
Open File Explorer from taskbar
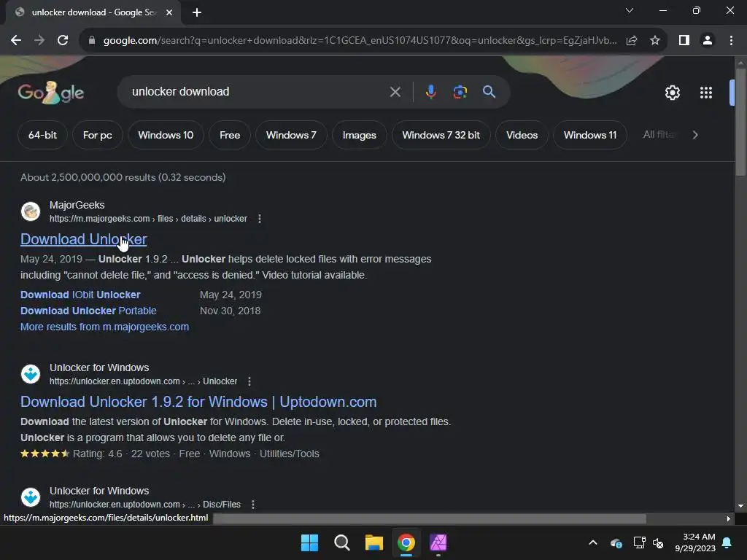pyautogui.click(x=374, y=542)
